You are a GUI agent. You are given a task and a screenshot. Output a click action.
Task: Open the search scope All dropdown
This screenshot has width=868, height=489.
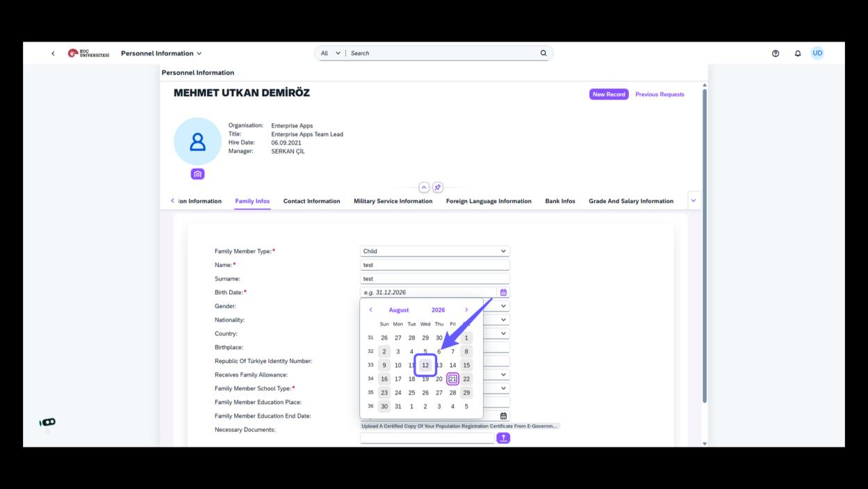pos(330,53)
